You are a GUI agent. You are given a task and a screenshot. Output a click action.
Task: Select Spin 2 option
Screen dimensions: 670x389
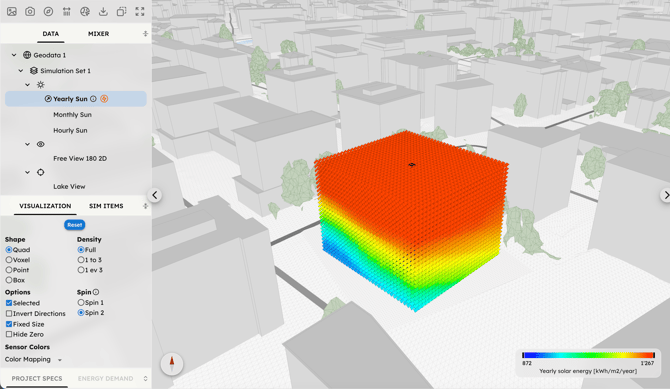click(x=81, y=312)
